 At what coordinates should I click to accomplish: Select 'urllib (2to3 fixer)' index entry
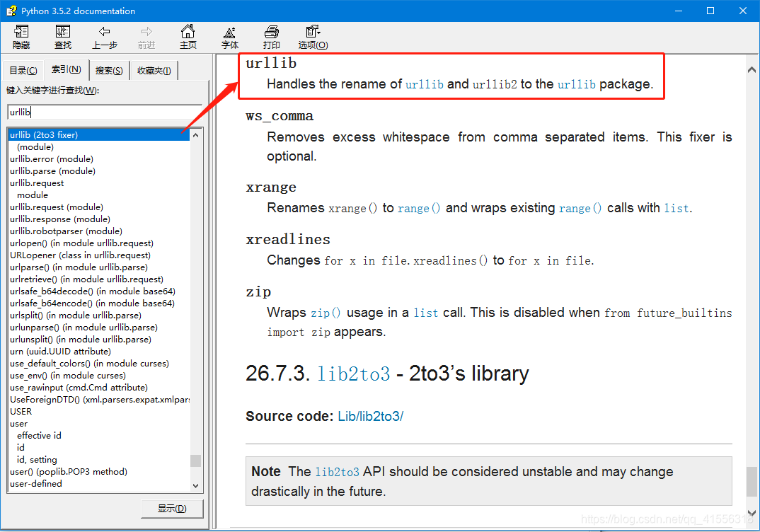click(99, 134)
